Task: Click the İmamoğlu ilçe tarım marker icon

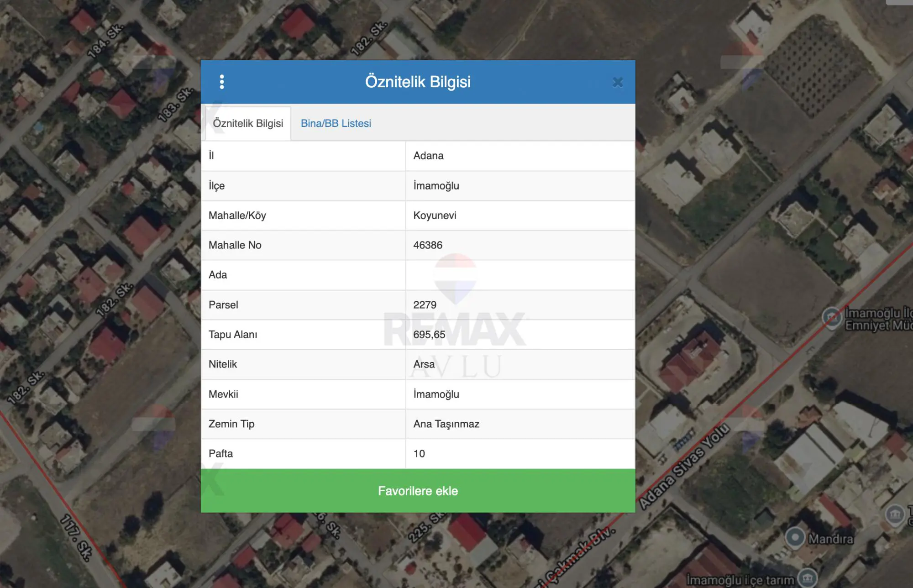Action: 807,578
